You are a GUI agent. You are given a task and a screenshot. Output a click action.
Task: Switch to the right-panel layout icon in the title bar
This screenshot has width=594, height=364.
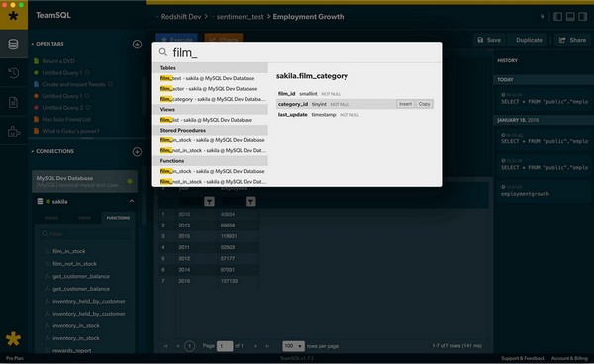583,17
